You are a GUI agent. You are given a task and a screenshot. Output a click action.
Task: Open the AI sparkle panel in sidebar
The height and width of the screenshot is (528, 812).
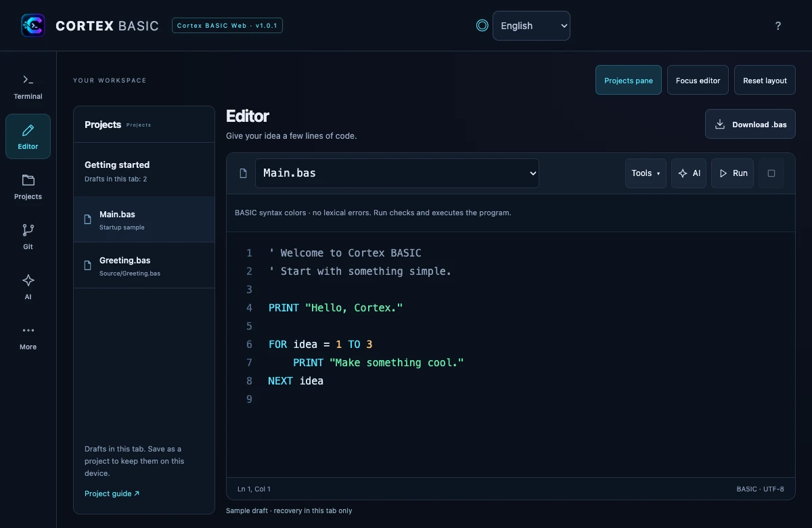coord(28,287)
